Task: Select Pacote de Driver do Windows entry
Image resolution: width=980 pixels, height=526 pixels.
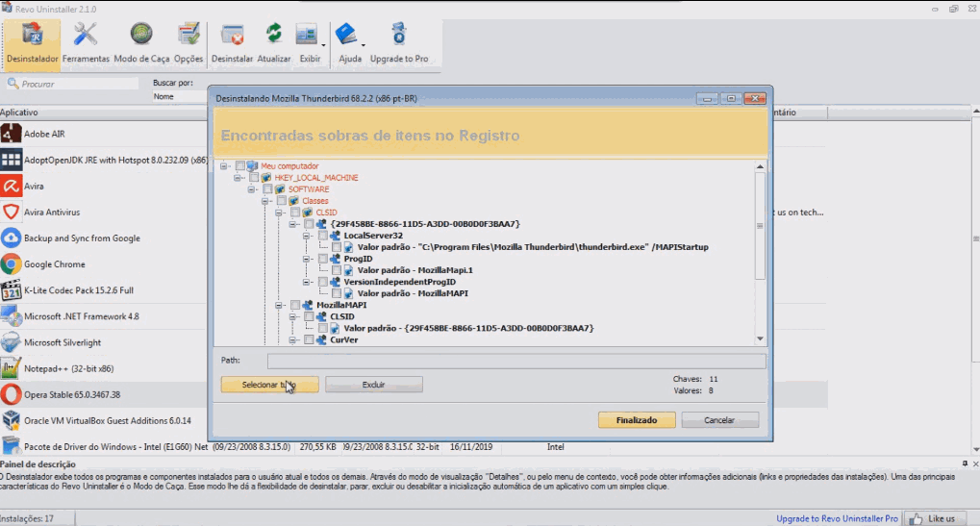Action: [x=103, y=446]
